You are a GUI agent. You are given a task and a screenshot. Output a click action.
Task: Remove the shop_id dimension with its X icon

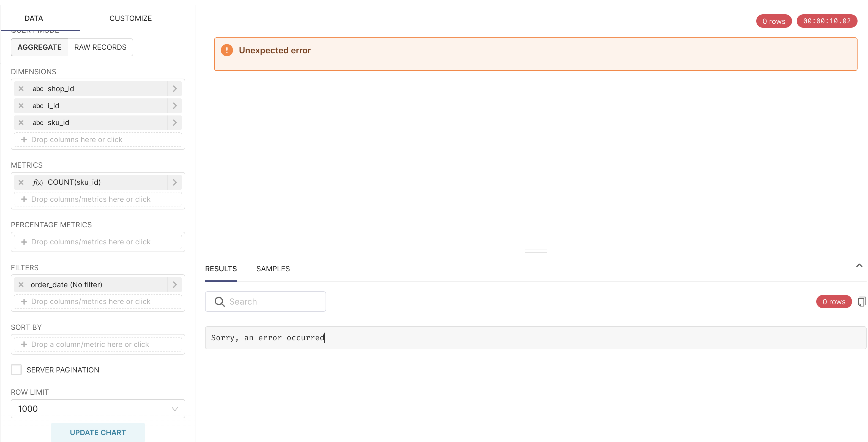(21, 89)
